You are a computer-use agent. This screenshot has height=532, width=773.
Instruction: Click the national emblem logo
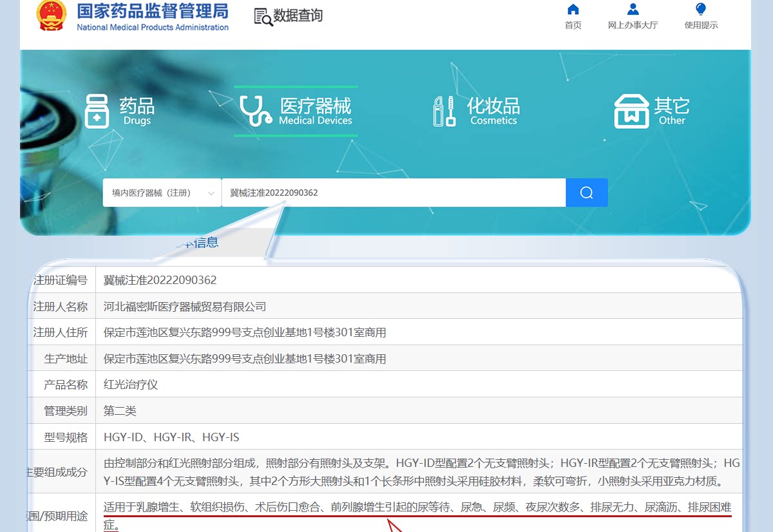tap(51, 15)
